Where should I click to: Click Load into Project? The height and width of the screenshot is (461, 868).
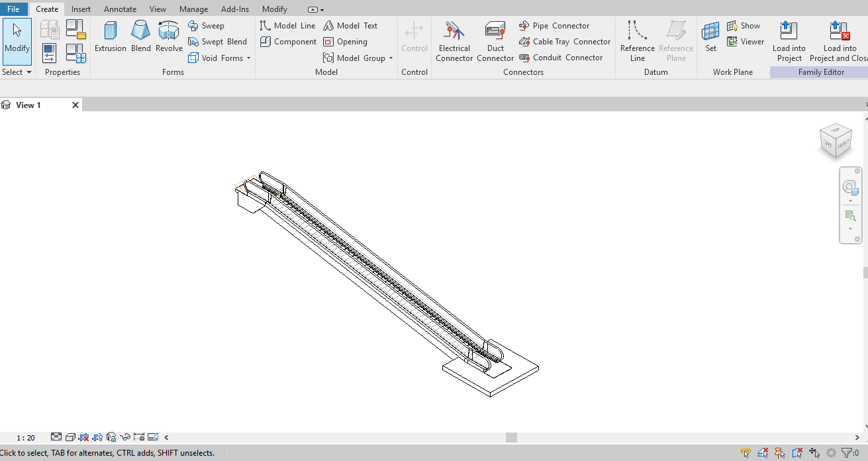point(789,41)
